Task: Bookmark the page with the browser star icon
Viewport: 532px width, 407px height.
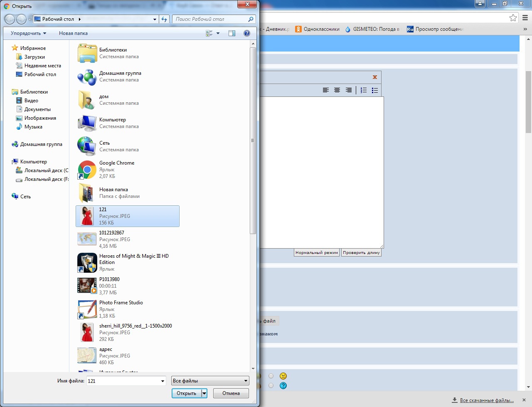Action: (x=513, y=18)
